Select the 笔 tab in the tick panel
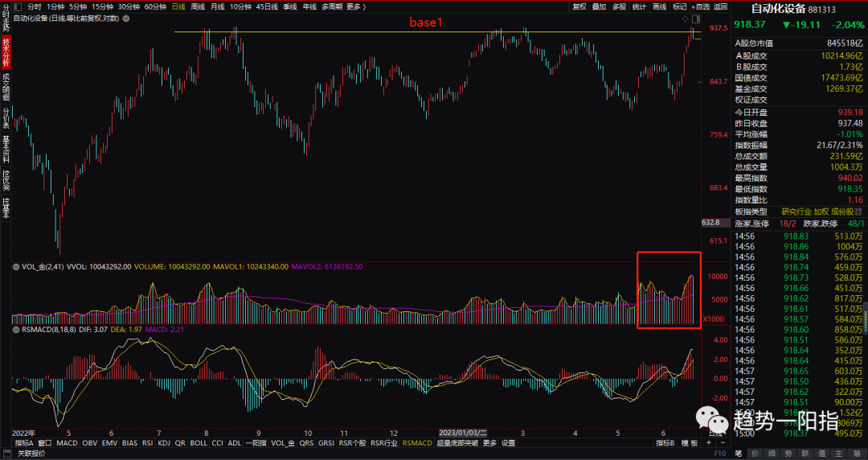Screen dimensions: 868x460 pyautogui.click(x=737, y=454)
